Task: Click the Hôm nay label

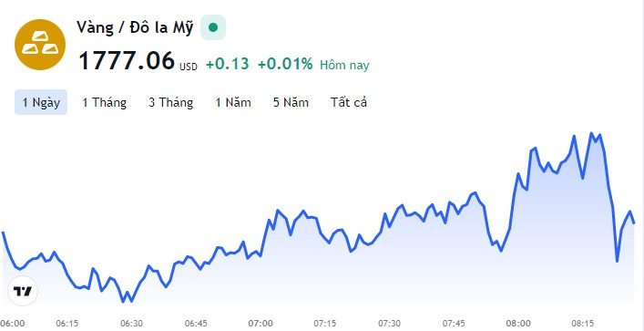Action: pos(344,65)
